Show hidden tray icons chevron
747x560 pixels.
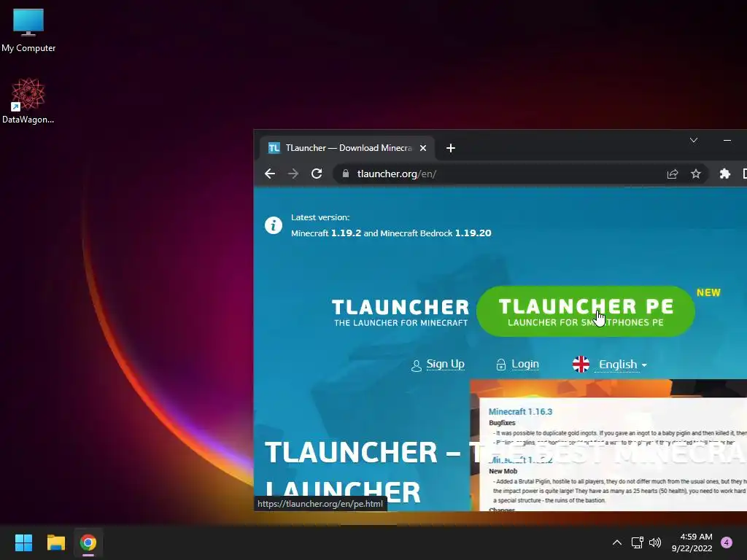tap(616, 542)
